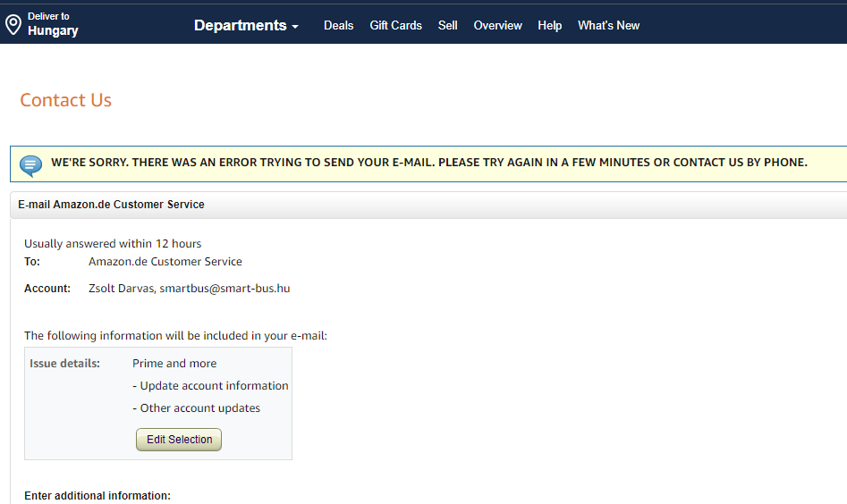This screenshot has width=847, height=504.
Task: Click the E-mail Amazon.de Customer Service header
Action: click(111, 205)
